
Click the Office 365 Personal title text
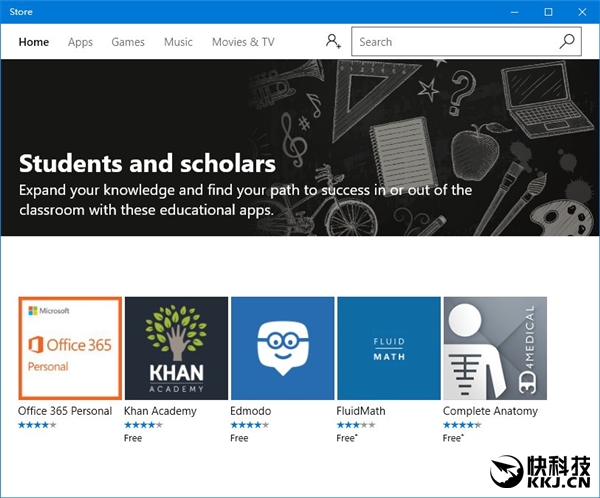coord(66,411)
